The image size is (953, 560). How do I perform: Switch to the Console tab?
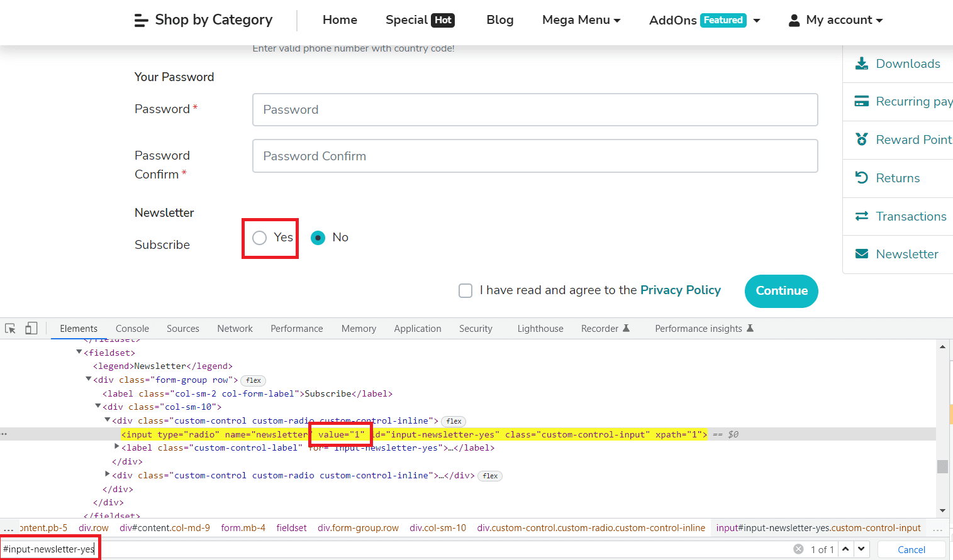132,329
